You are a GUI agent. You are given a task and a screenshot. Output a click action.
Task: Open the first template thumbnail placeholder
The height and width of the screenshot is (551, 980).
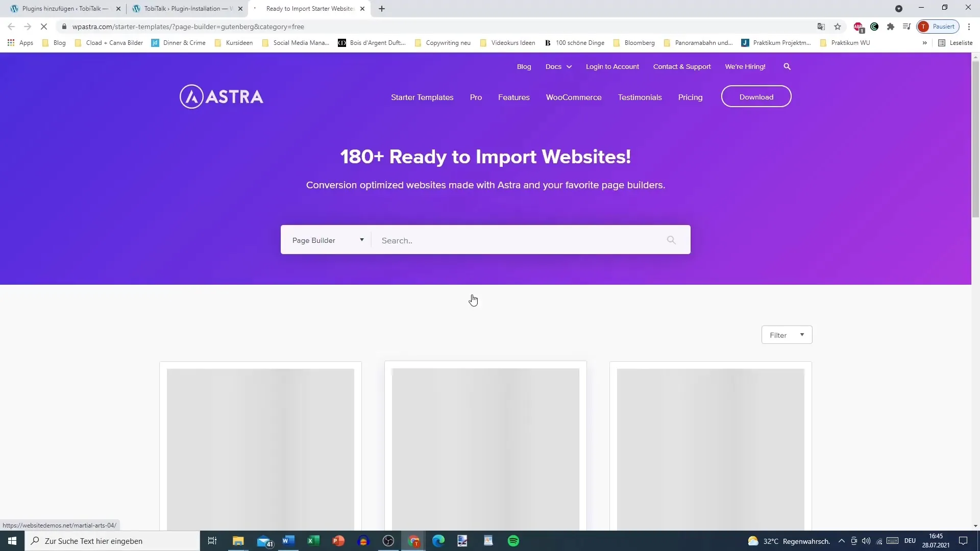click(260, 449)
